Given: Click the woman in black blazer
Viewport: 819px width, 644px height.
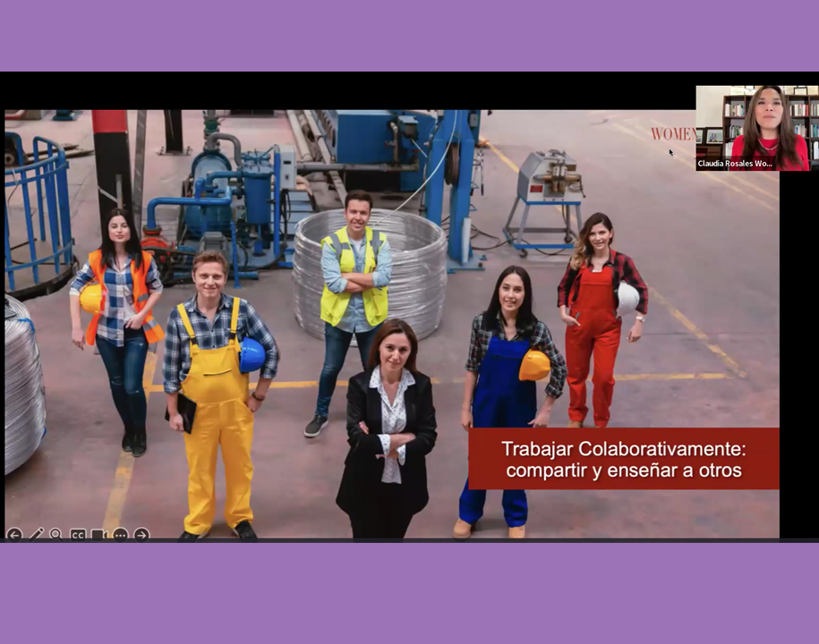Looking at the screenshot, I should point(388,429).
